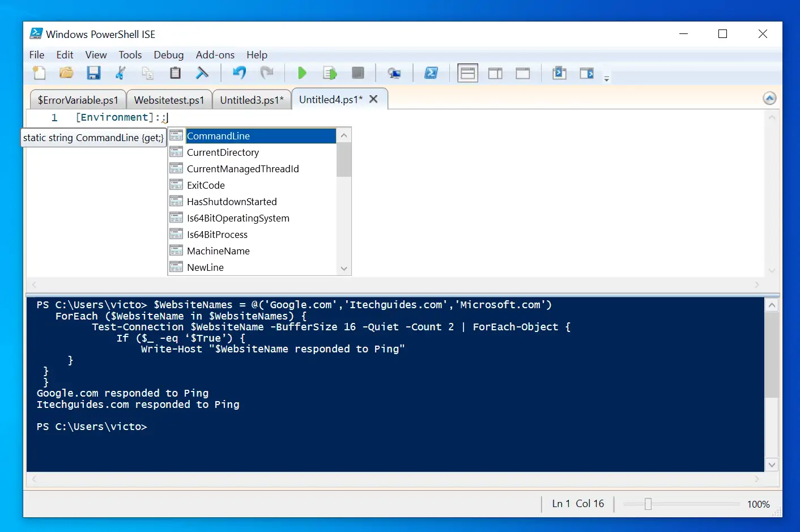Click the console prompt PS C:\Users\victo>
The height and width of the screenshot is (532, 800).
[92, 427]
